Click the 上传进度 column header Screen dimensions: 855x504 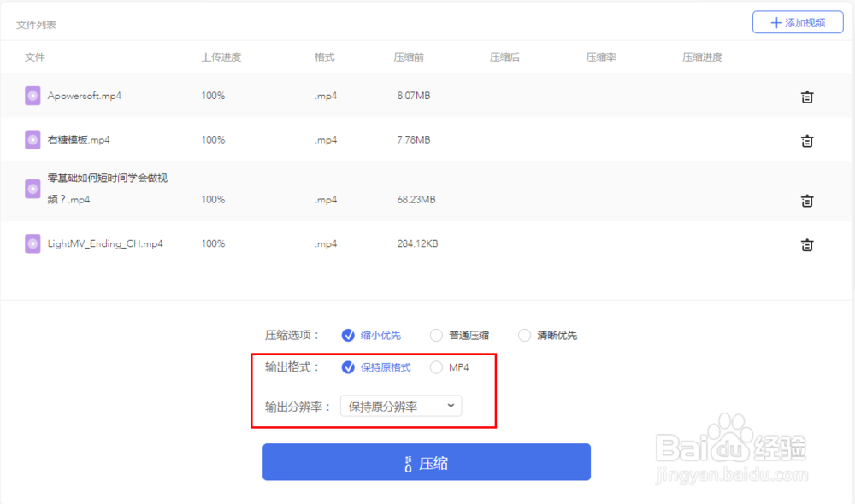pos(221,57)
